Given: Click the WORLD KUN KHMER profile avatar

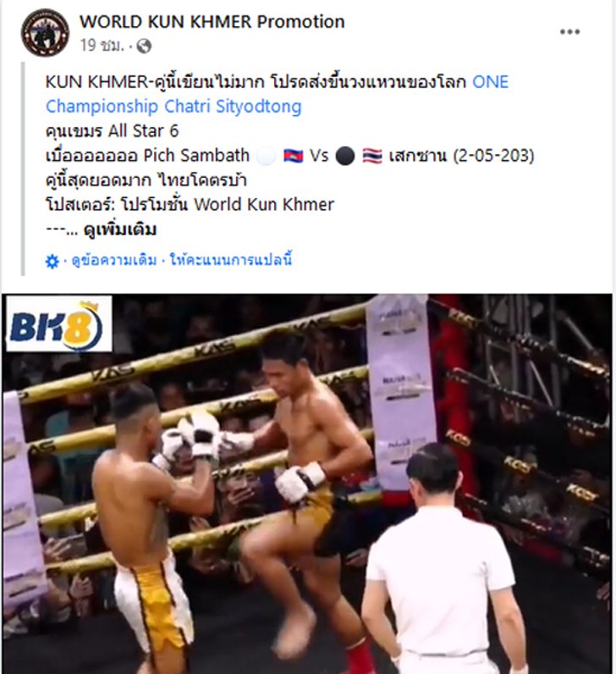Looking at the screenshot, I should 45,33.
